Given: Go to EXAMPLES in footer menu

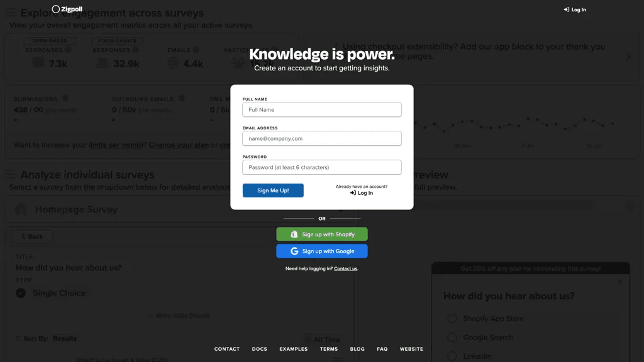Looking at the screenshot, I should (294, 349).
